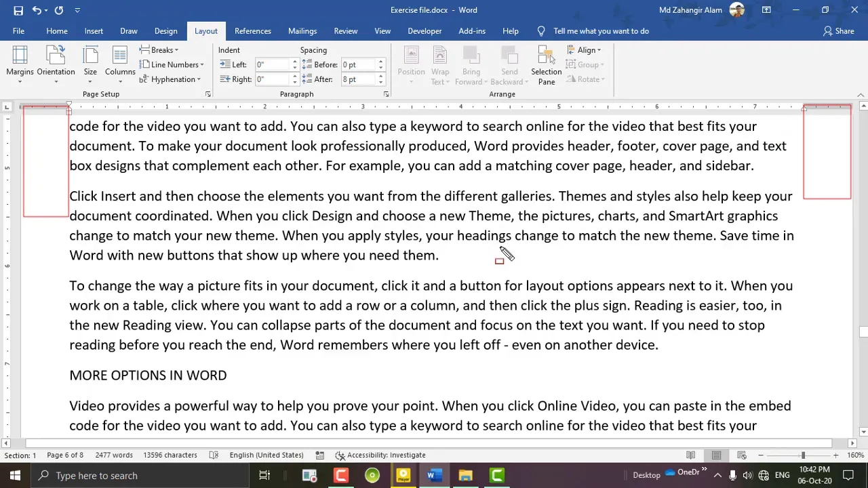Switch to Web Layout view

[x=742, y=455]
